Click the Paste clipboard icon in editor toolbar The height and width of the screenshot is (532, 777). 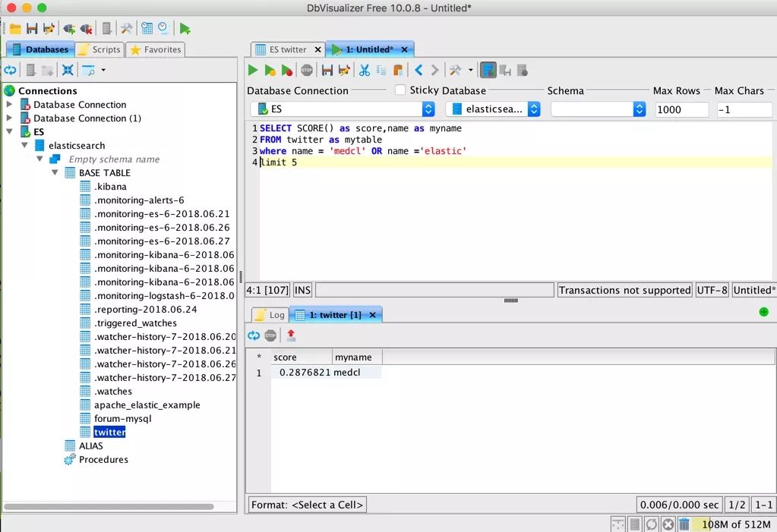pyautogui.click(x=398, y=71)
